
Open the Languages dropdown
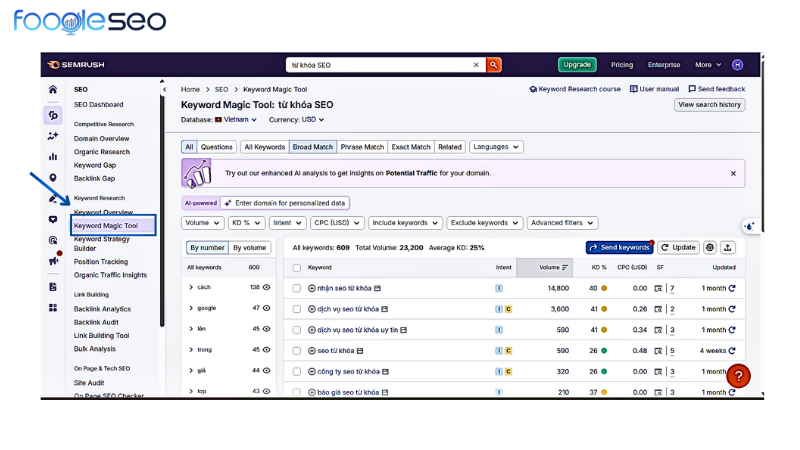click(x=496, y=147)
